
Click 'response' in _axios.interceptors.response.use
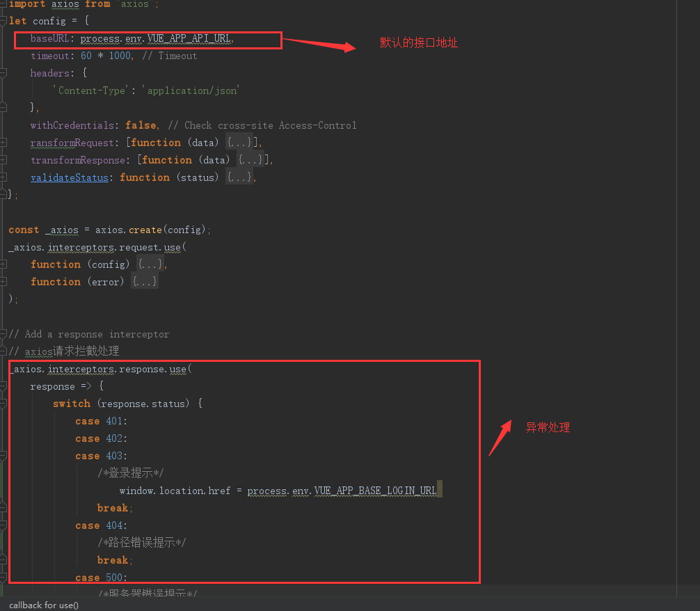[x=141, y=370]
